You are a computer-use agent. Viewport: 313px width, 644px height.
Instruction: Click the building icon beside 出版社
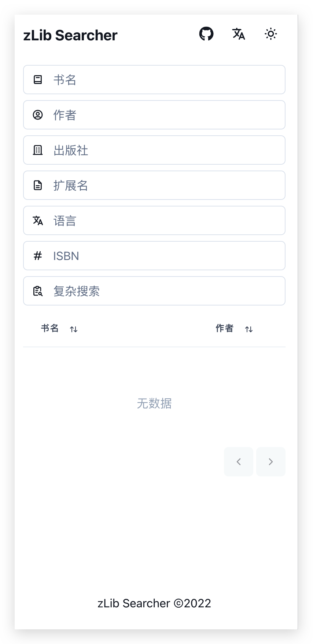38,150
